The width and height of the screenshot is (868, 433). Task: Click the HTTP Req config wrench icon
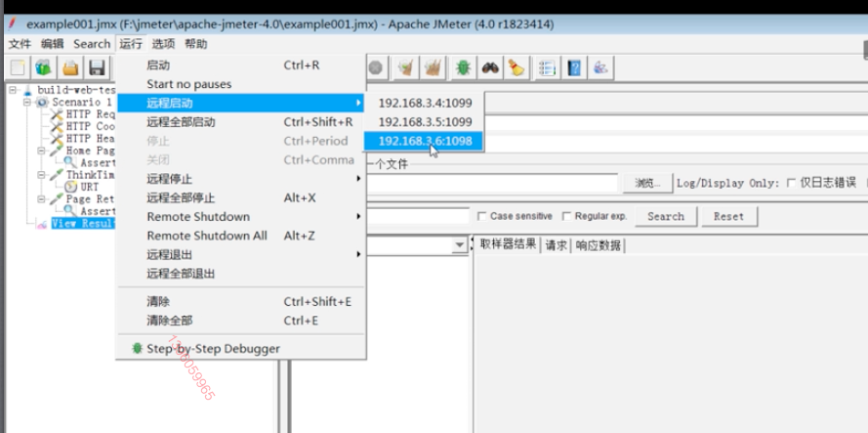(x=57, y=114)
